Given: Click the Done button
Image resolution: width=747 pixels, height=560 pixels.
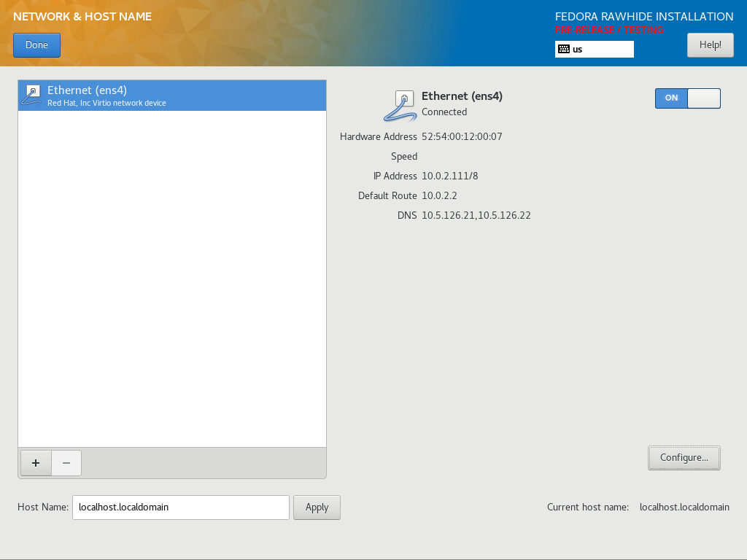Looking at the screenshot, I should point(36,45).
